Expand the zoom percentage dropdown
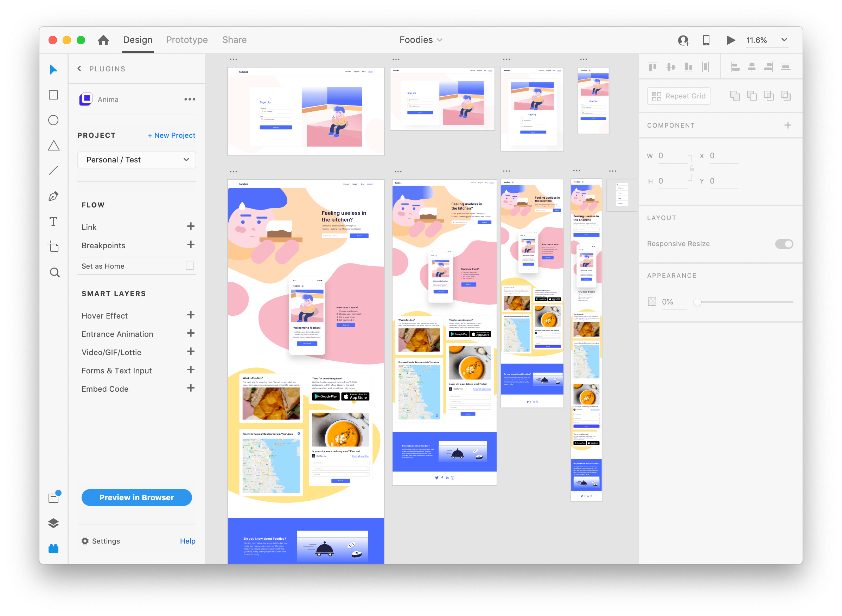 pos(784,40)
